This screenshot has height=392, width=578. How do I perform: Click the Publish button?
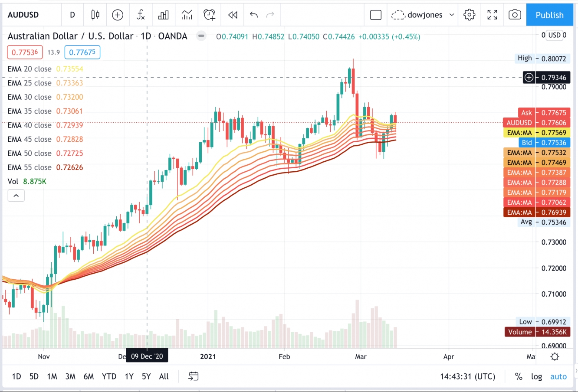tap(549, 15)
